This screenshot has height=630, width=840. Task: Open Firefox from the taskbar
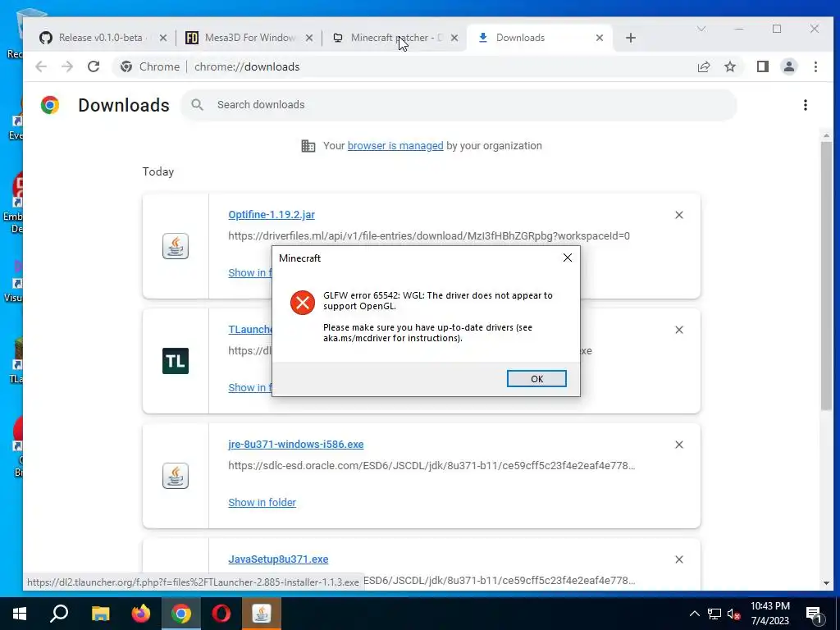[x=141, y=614]
